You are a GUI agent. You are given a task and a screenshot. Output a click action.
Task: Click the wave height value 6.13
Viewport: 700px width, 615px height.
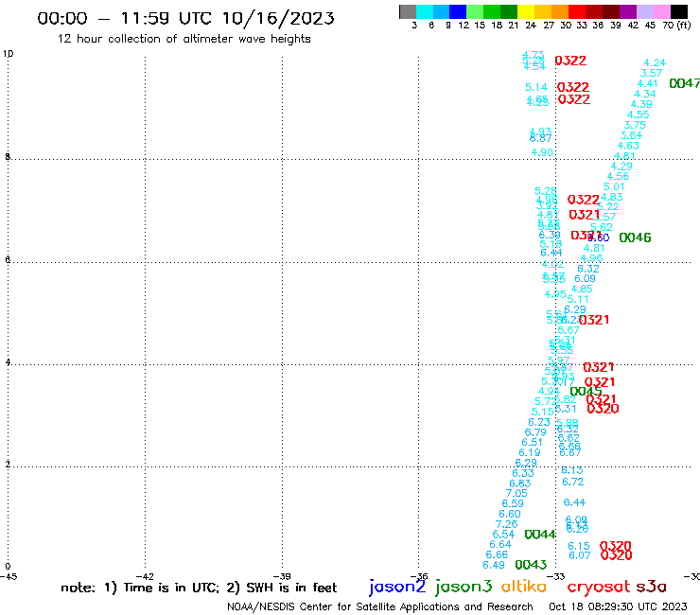572,471
